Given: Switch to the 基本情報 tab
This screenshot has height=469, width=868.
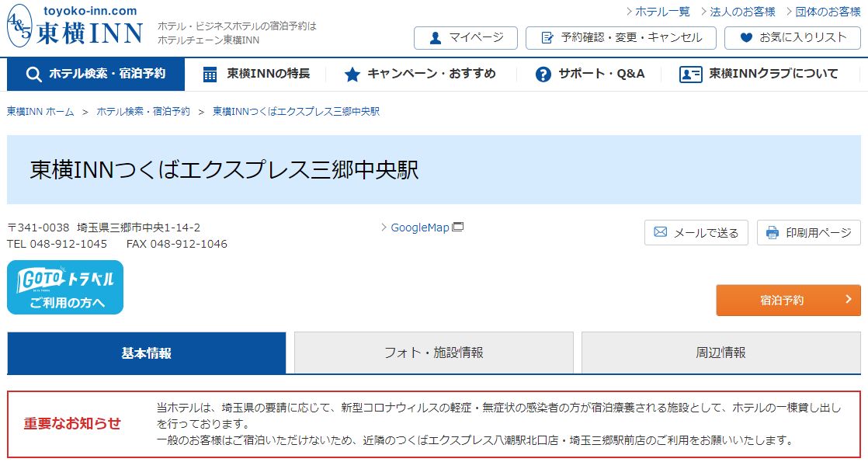Looking at the screenshot, I should click(x=146, y=353).
